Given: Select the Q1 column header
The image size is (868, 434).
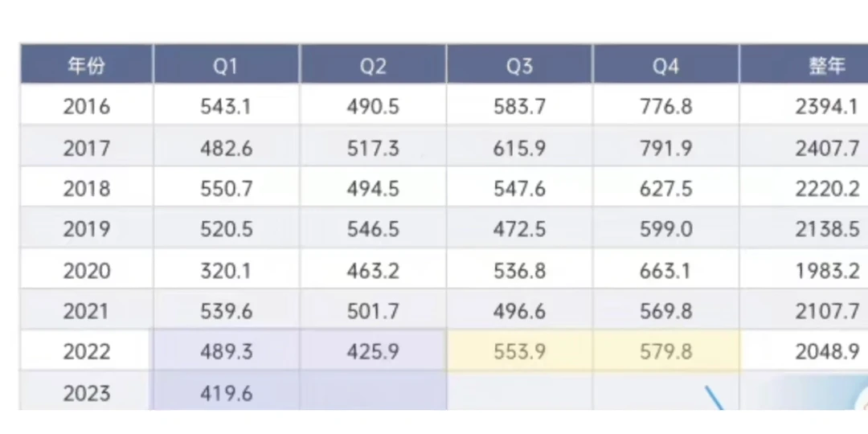Looking at the screenshot, I should (x=227, y=64).
